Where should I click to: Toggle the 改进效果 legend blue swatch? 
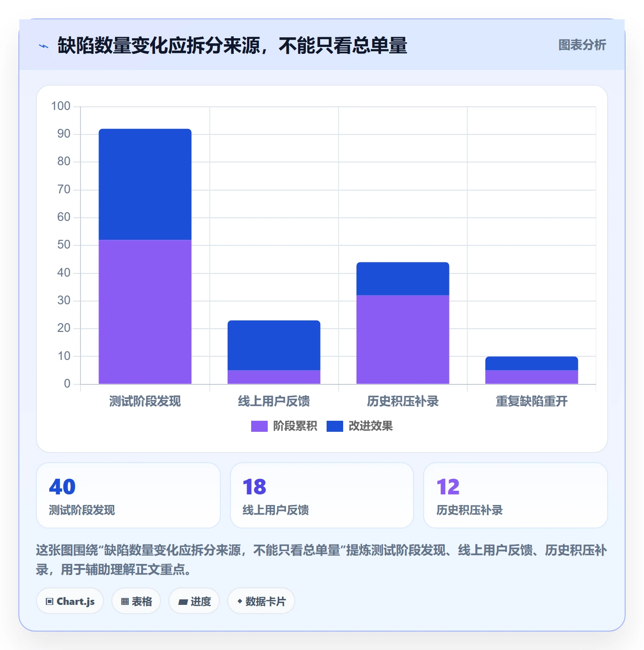coord(335,426)
